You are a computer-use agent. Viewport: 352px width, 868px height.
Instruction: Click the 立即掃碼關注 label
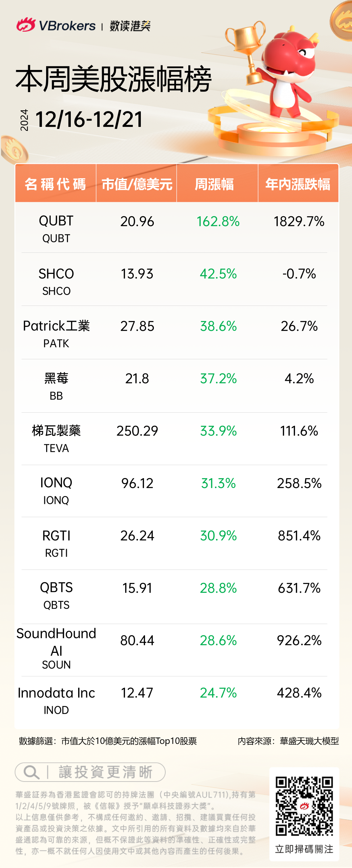click(x=304, y=849)
